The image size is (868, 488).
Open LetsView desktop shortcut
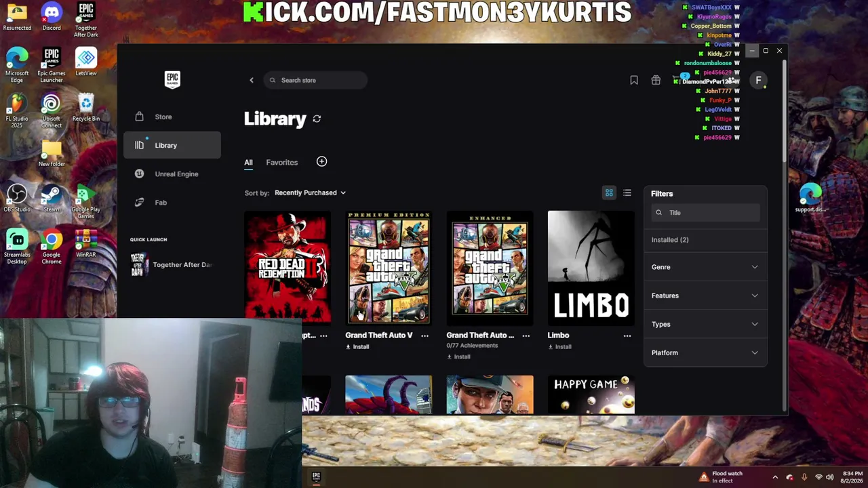tap(86, 62)
